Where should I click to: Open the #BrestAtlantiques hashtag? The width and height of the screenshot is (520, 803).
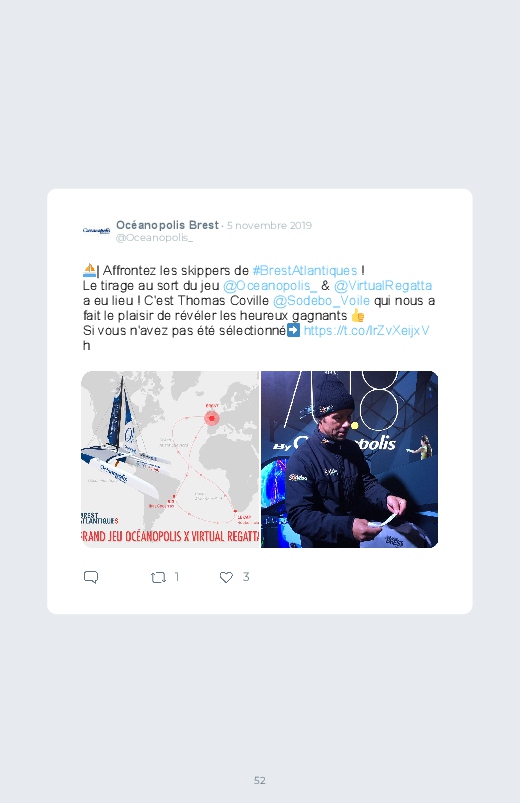point(305,270)
